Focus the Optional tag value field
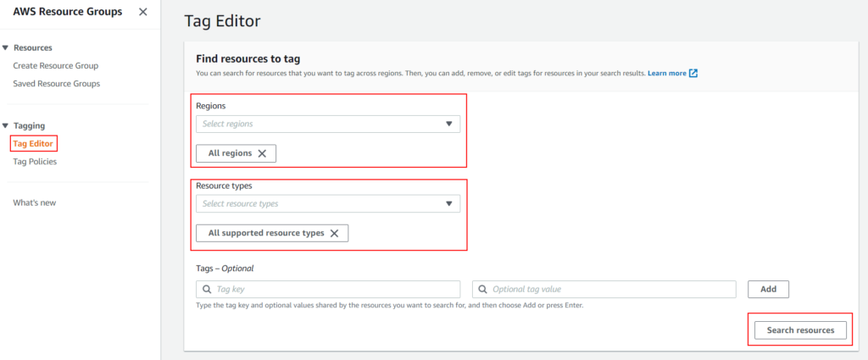The height and width of the screenshot is (360, 868). 604,289
